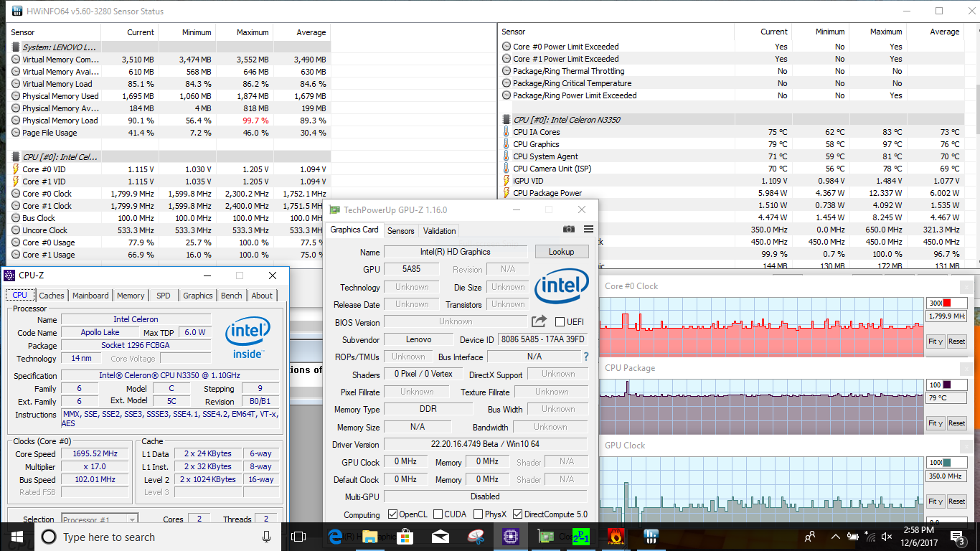
Task: Switch to the Sensors tab in GPU-Z
Action: pos(401,230)
